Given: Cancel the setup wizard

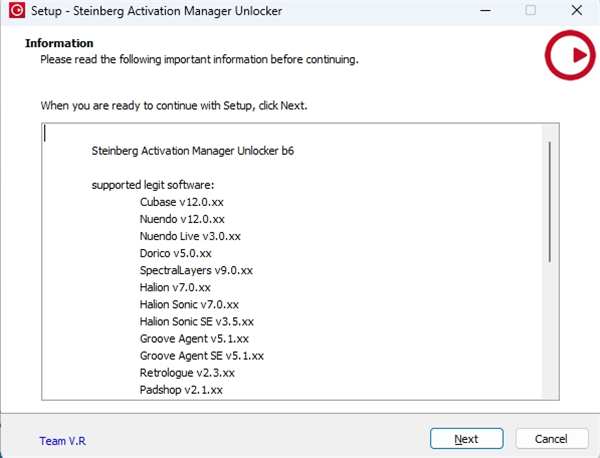Looking at the screenshot, I should pyautogui.click(x=552, y=439).
